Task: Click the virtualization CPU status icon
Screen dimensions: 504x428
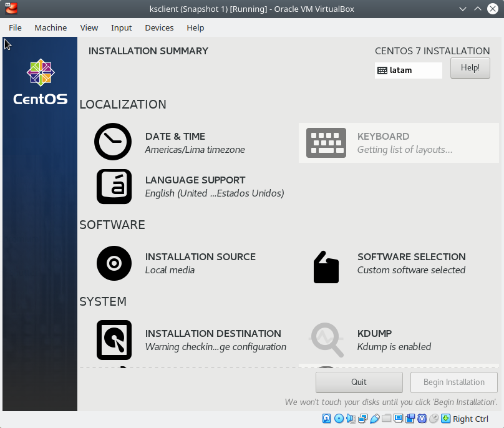Action: coord(422,419)
